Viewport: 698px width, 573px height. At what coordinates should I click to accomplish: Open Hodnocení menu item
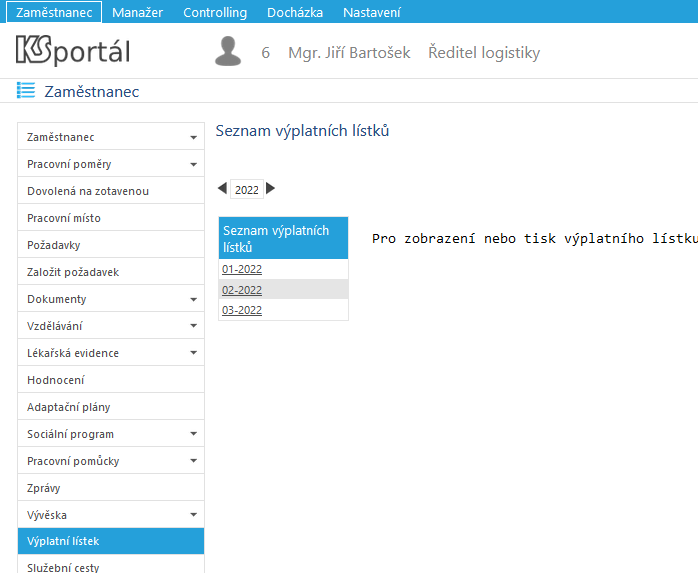click(111, 380)
